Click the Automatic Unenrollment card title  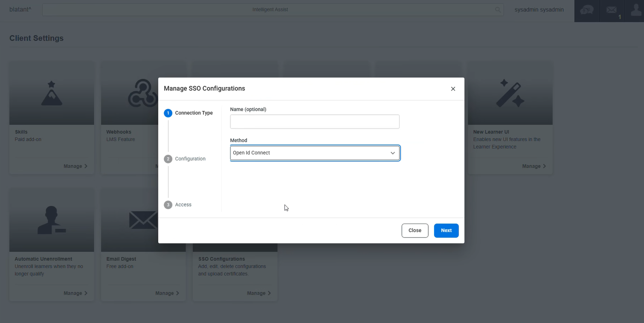(44, 259)
